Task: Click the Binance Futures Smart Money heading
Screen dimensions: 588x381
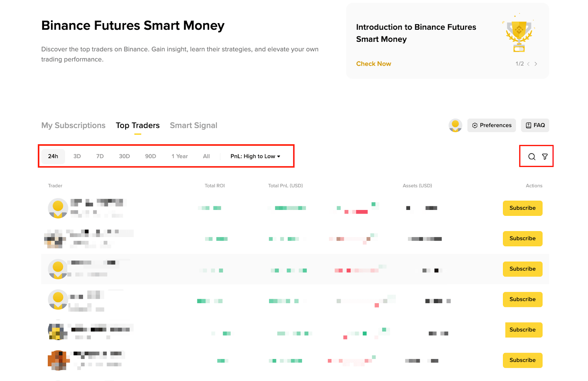Action: coord(133,26)
